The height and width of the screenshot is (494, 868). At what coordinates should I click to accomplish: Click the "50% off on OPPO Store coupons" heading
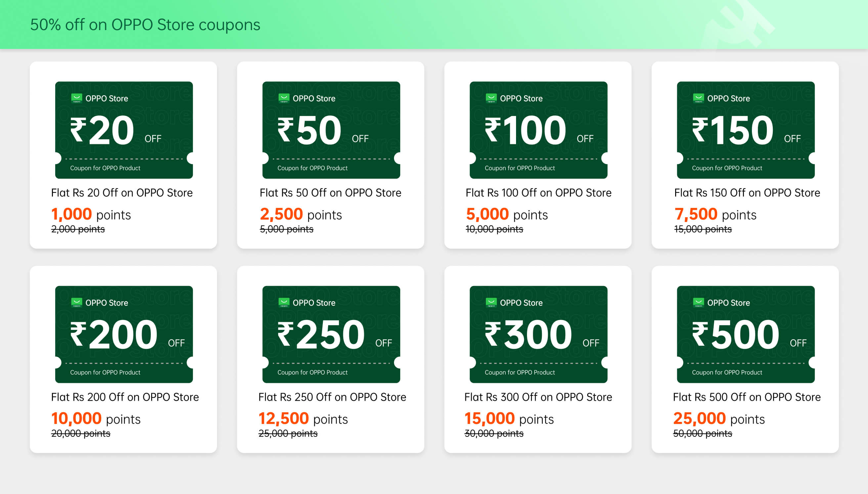145,25
